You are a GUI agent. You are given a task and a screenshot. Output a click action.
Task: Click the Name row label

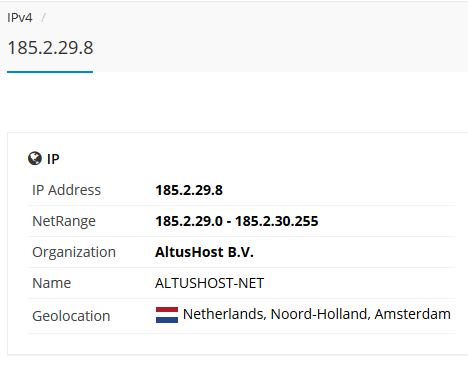point(51,283)
